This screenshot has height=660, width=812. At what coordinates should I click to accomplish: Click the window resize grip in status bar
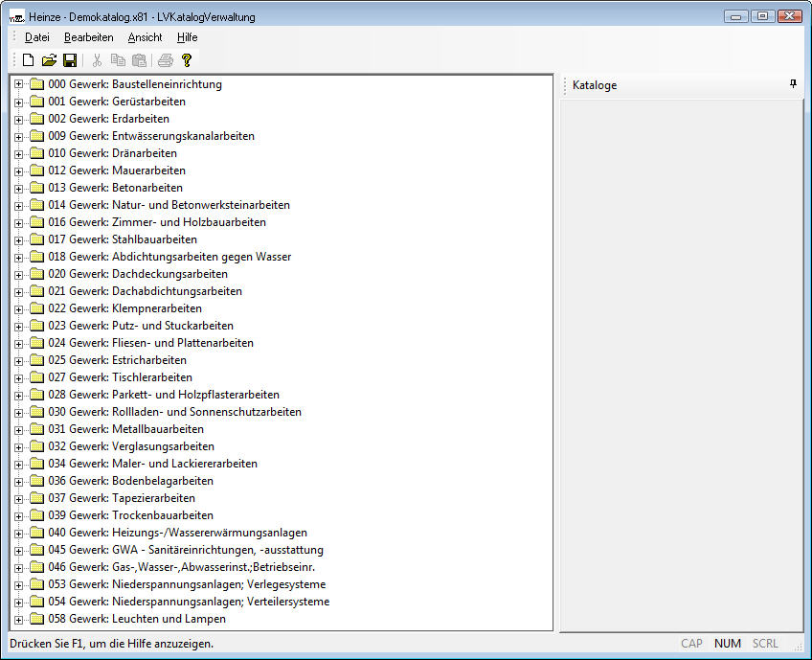(x=798, y=646)
